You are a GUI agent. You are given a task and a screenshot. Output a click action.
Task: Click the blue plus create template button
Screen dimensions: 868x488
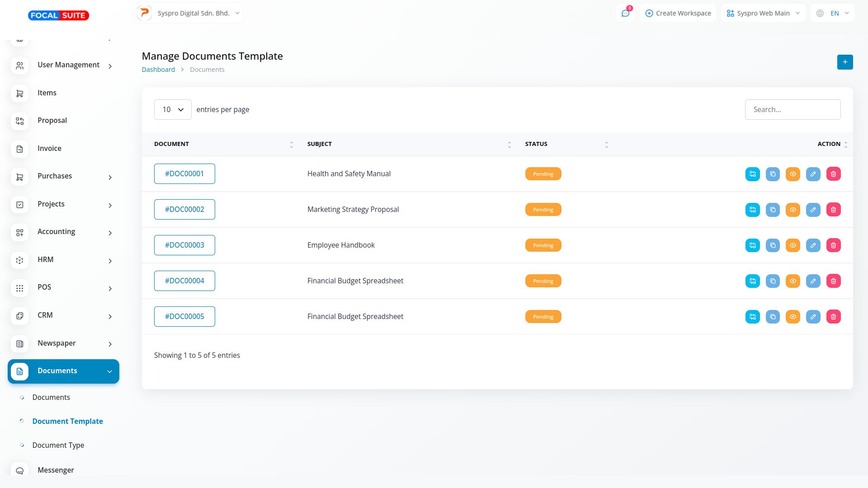pyautogui.click(x=844, y=62)
